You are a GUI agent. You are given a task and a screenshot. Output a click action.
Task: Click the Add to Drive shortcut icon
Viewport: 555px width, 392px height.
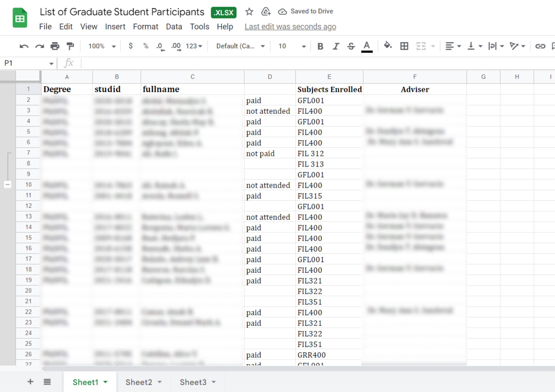click(266, 12)
